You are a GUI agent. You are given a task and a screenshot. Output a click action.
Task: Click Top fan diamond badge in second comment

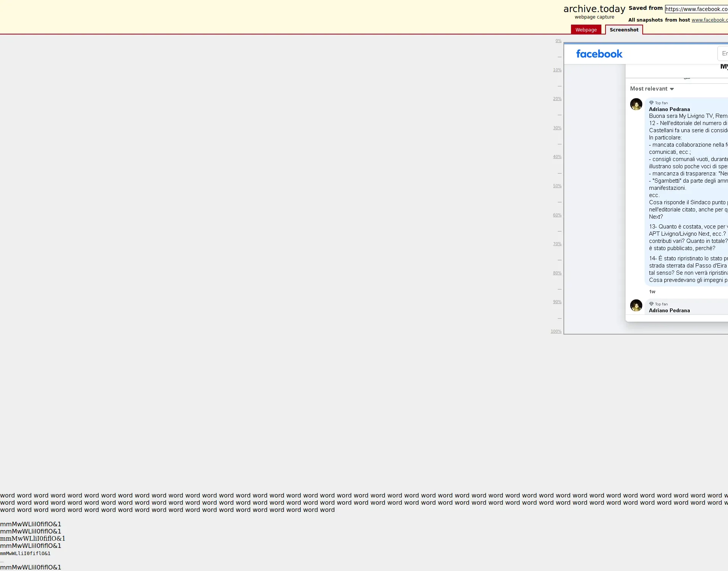click(x=651, y=304)
